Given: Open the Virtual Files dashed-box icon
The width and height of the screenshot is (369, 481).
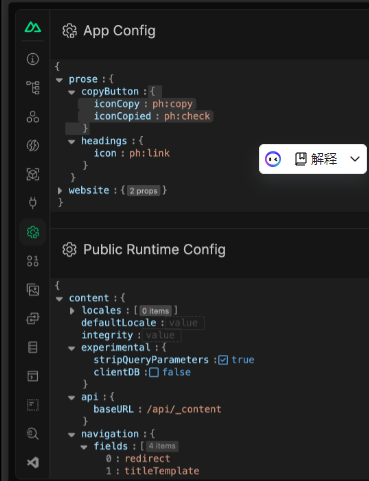Looking at the screenshot, I should pyautogui.click(x=33, y=405).
